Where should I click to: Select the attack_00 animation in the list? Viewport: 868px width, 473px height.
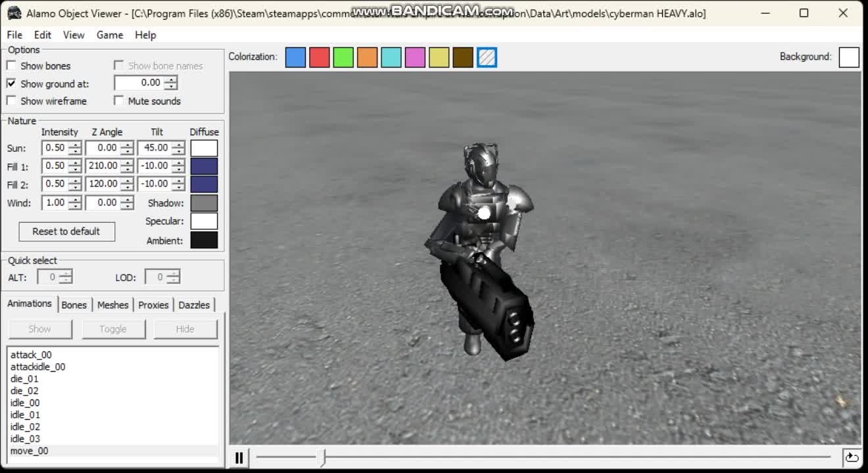point(31,354)
